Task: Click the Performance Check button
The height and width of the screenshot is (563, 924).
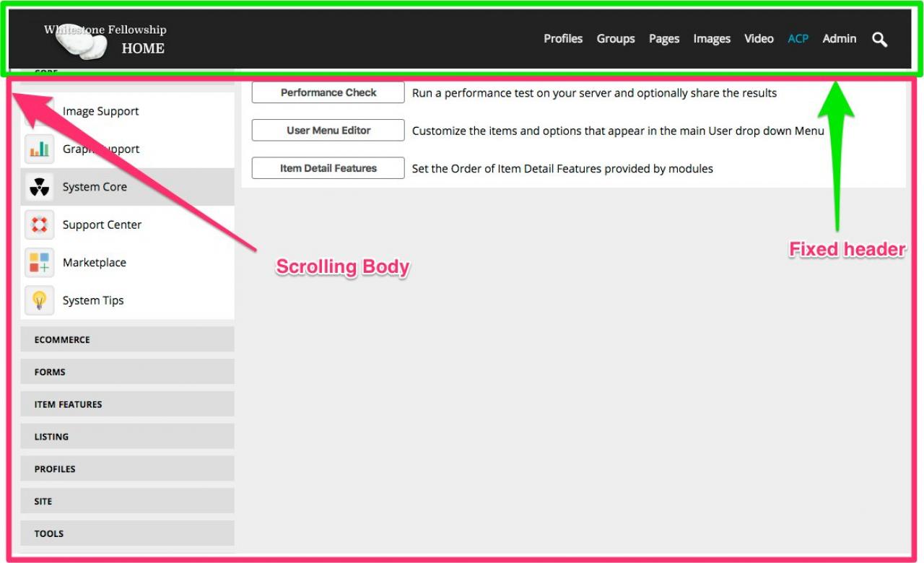Action: [x=328, y=92]
